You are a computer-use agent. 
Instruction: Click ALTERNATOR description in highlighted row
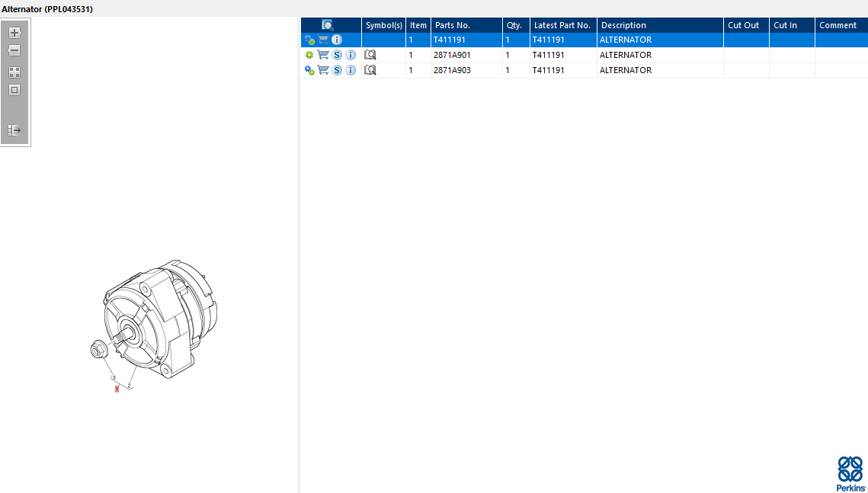coord(626,40)
